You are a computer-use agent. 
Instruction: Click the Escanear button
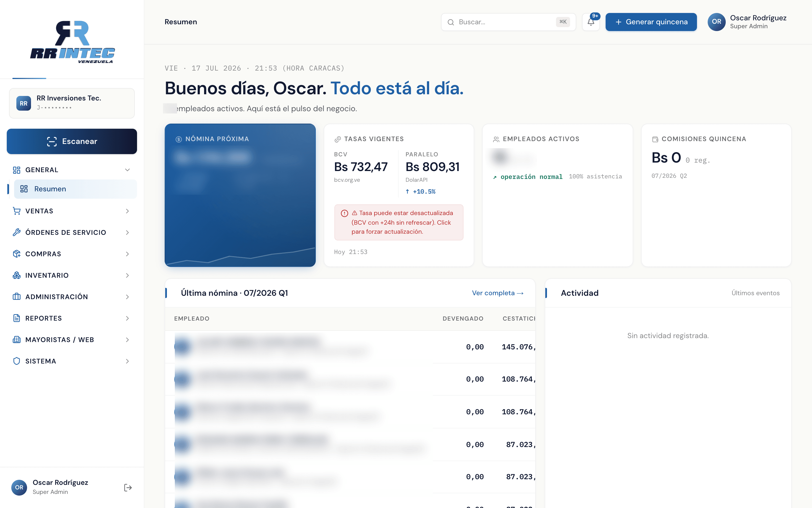(72, 141)
